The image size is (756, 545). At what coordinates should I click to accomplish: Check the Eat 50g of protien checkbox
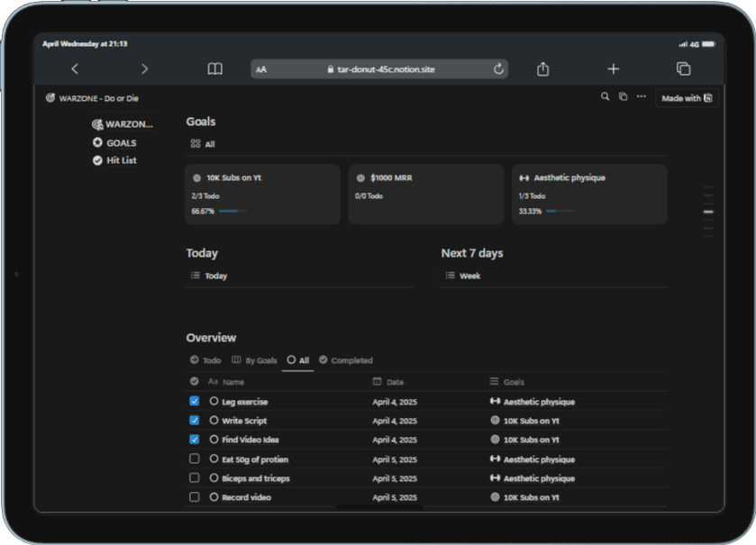tap(195, 459)
